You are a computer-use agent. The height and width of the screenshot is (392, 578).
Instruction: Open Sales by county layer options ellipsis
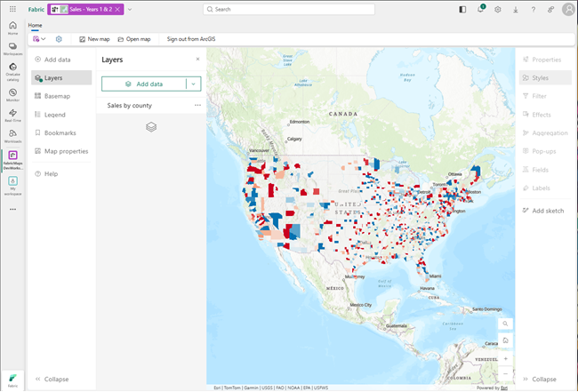[197, 106]
